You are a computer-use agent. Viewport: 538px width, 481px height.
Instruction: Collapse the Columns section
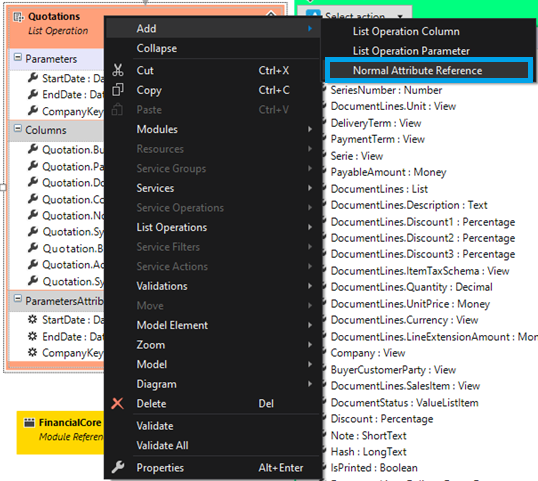pyautogui.click(x=17, y=128)
